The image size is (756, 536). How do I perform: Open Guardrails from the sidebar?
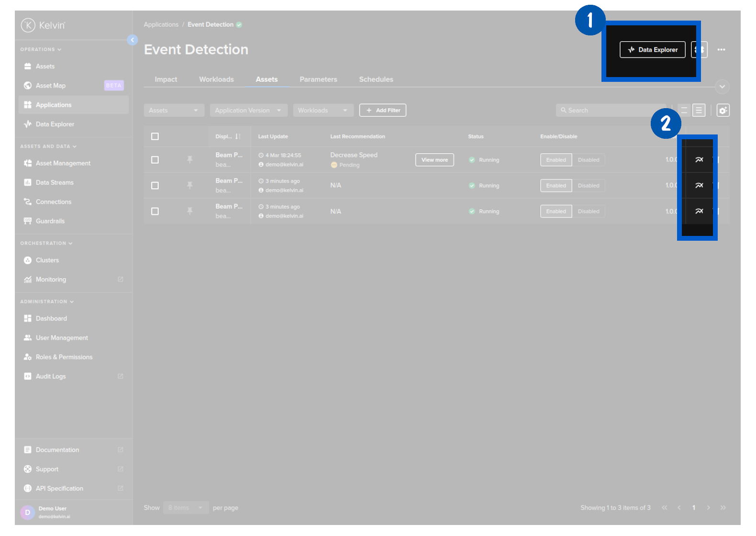coord(50,221)
